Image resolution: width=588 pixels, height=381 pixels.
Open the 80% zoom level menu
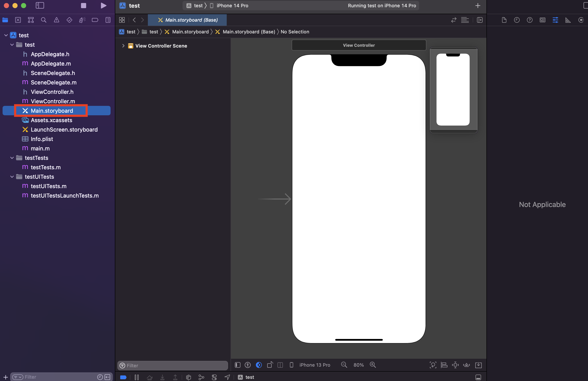pyautogui.click(x=358, y=365)
